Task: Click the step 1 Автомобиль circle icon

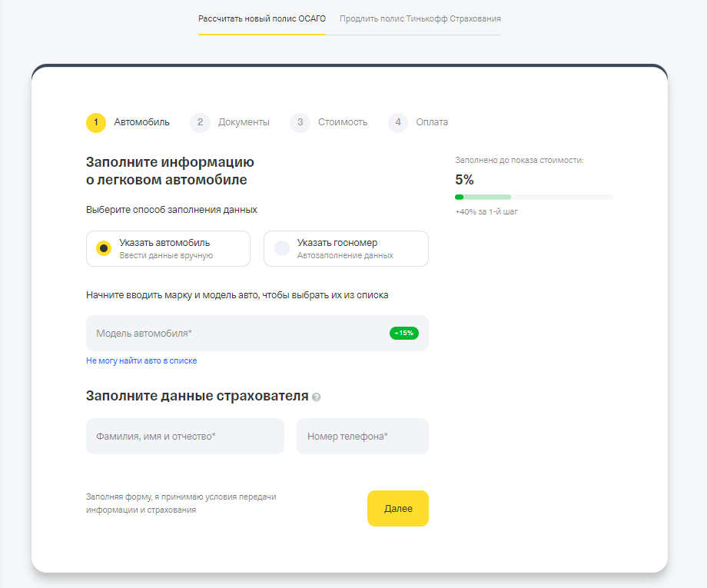Action: (x=95, y=122)
